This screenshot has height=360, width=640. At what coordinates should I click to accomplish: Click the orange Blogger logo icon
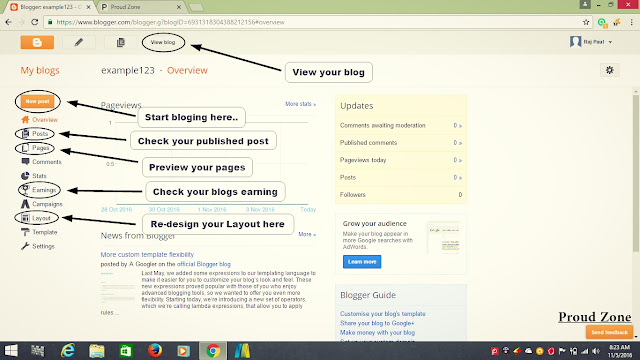tap(37, 42)
